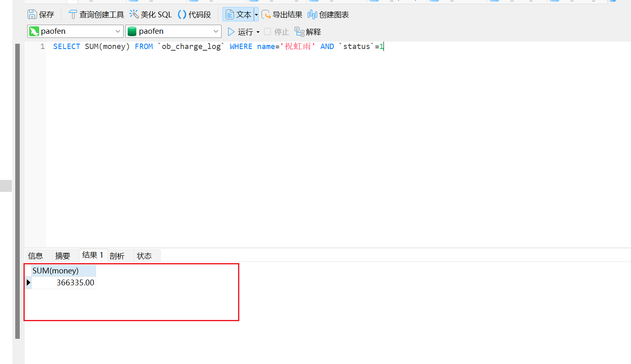Click the Stop (停止) square
The image size is (631, 364).
click(x=268, y=32)
